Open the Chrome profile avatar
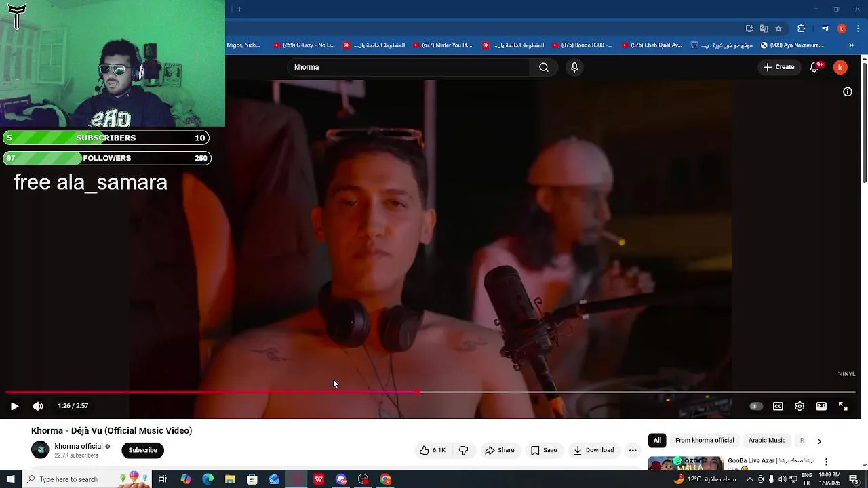The width and height of the screenshot is (868, 488). (x=842, y=28)
